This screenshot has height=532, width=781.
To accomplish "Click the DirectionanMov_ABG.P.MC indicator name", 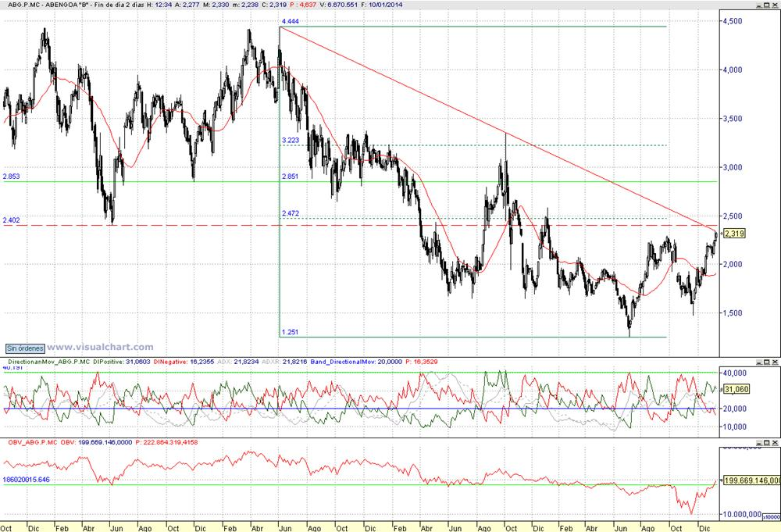I will (48, 362).
